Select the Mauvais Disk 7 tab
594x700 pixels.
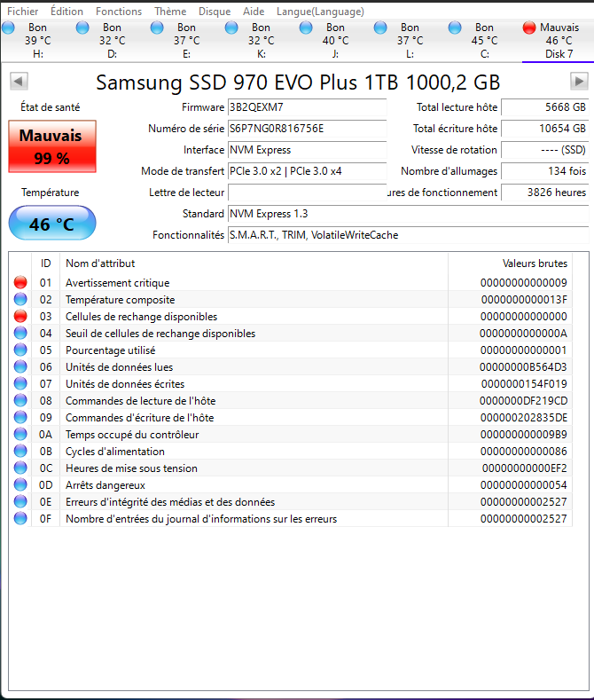tap(558, 41)
